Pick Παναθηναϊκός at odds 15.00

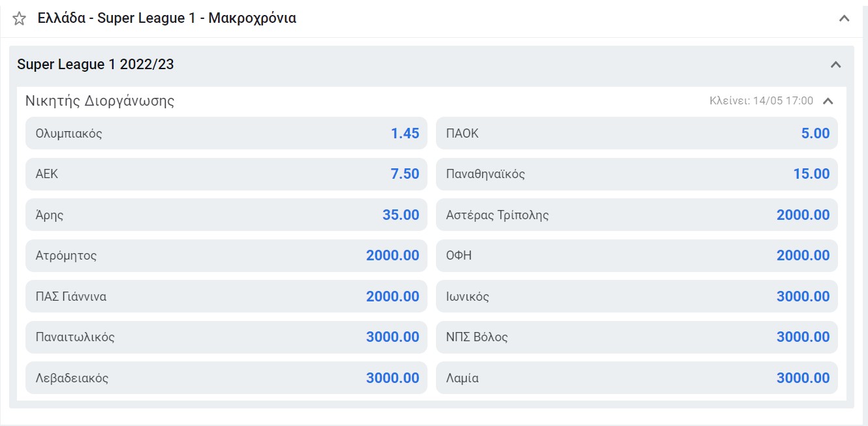(637, 174)
